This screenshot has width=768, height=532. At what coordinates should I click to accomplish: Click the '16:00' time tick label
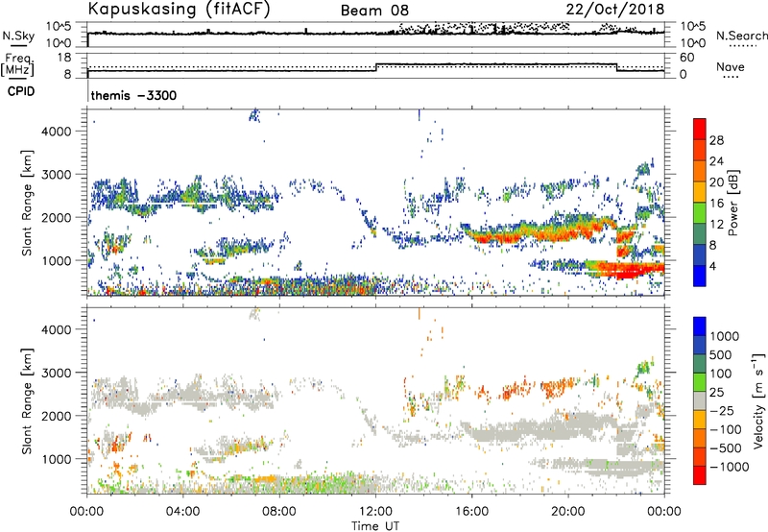tap(472, 512)
